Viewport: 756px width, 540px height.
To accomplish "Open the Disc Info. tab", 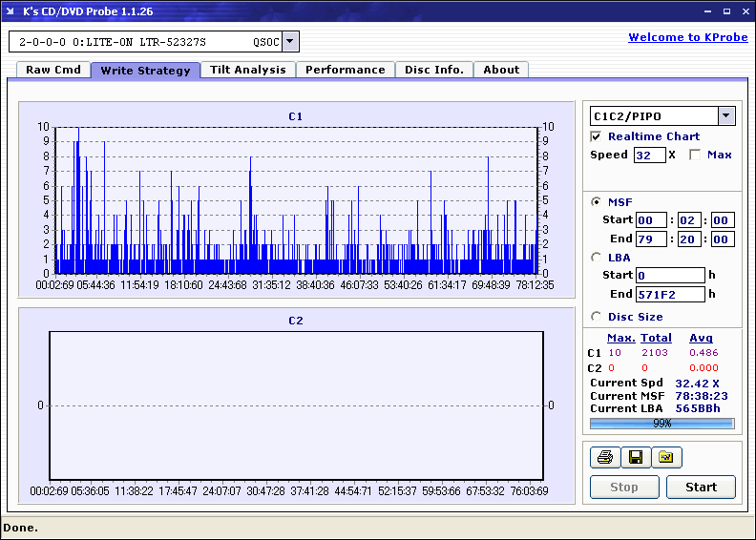I will point(433,70).
